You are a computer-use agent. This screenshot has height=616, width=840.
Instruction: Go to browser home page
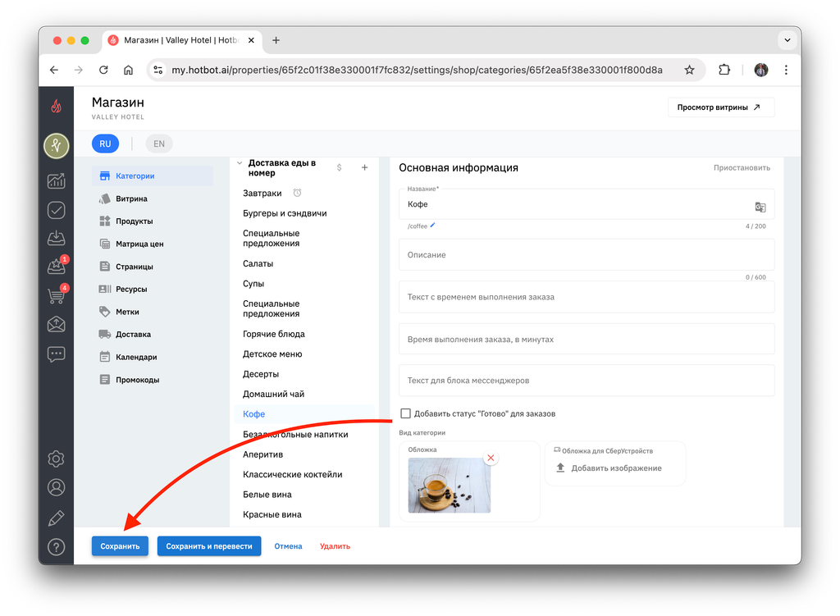point(128,70)
